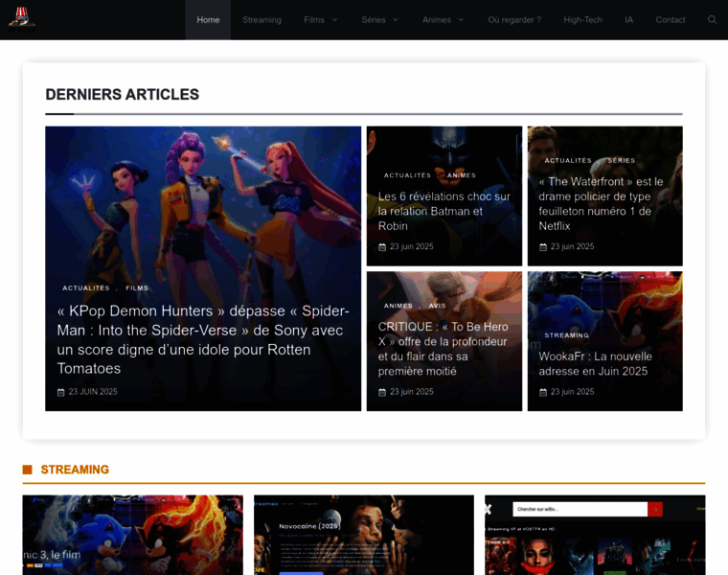The width and height of the screenshot is (728, 575).
Task: Go to the High-Tech menu item
Action: [582, 20]
